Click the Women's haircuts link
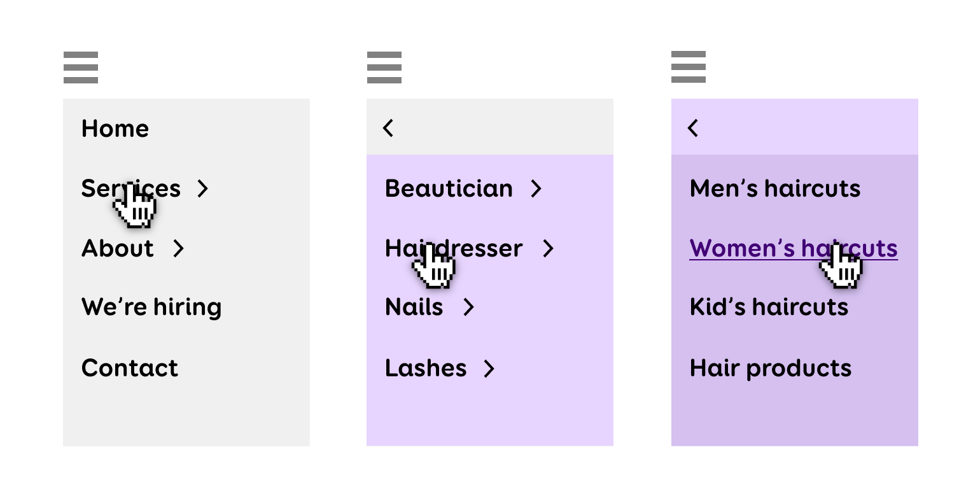 [x=794, y=248]
